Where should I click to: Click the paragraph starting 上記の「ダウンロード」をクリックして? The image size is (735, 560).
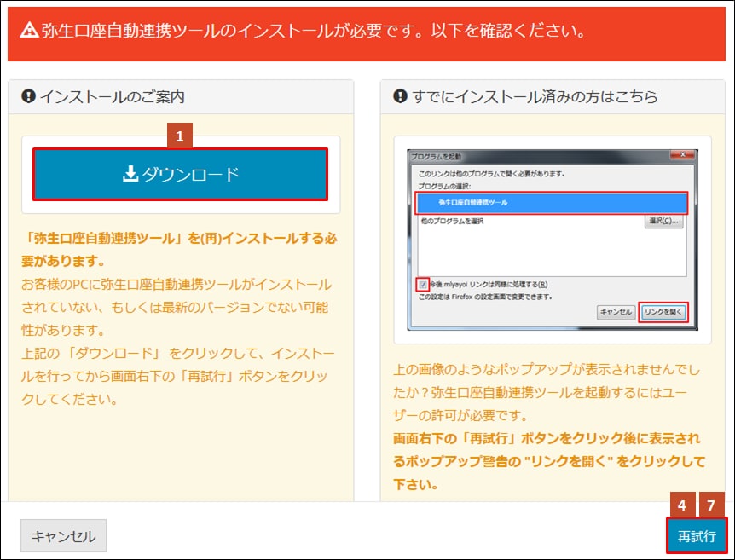tap(178, 376)
